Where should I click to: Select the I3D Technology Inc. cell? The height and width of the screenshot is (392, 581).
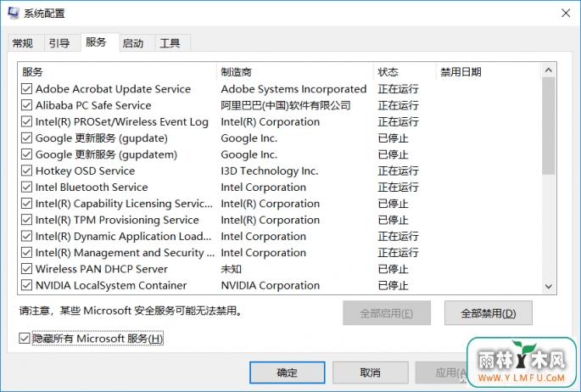270,171
